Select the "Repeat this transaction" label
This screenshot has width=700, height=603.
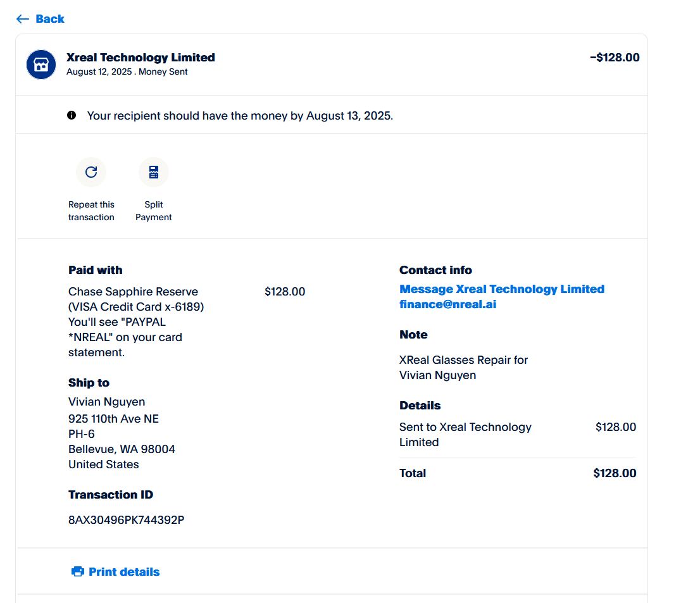point(91,211)
